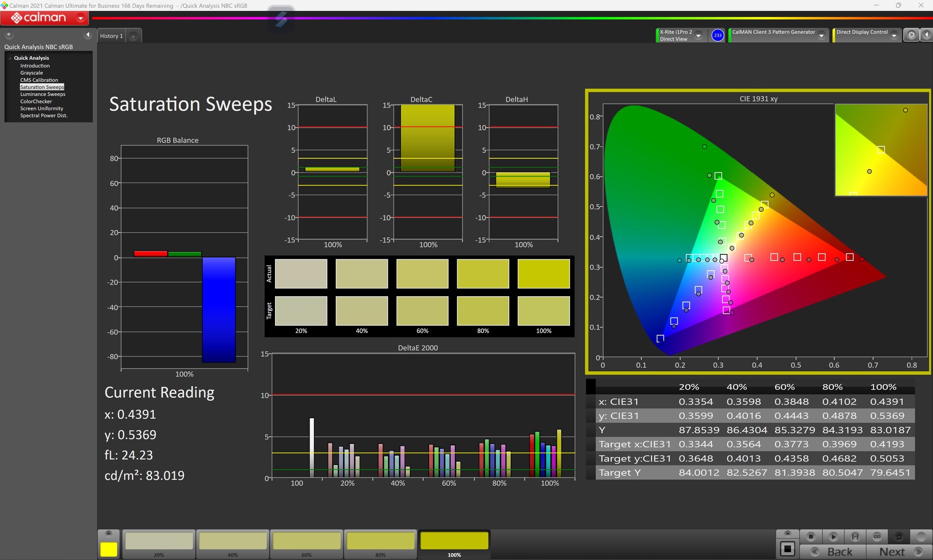933x560 pixels.
Task: Open the Calman main menu button
Action: (44, 18)
